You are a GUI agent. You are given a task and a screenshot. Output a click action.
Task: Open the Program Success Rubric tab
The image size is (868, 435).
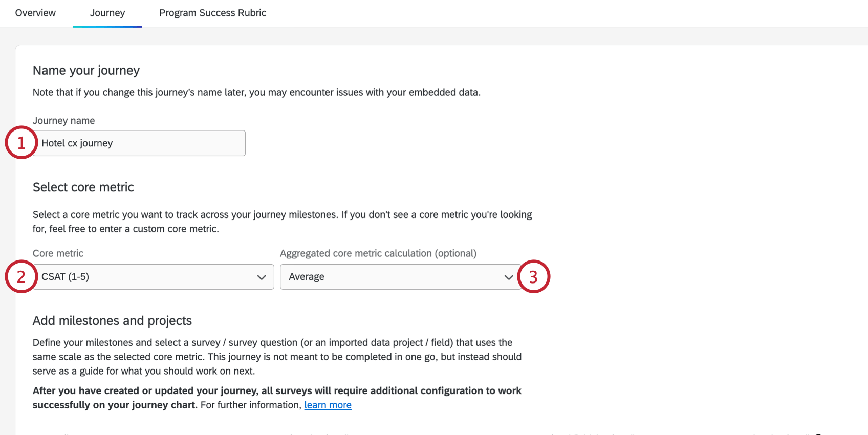pos(212,13)
